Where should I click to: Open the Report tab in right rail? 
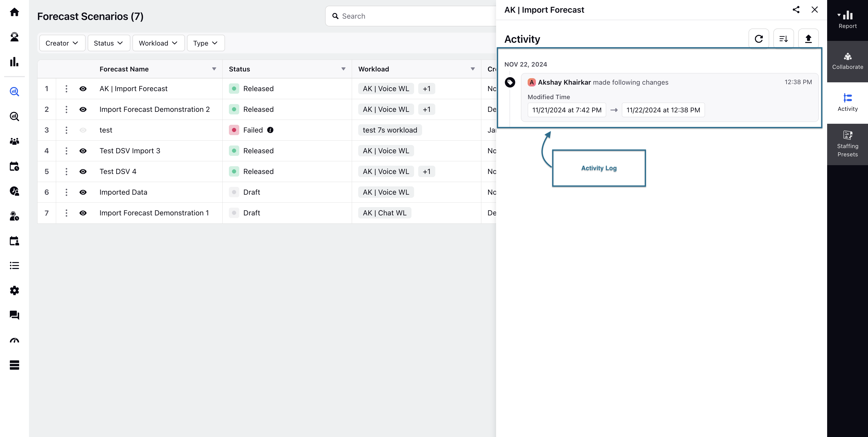click(848, 20)
